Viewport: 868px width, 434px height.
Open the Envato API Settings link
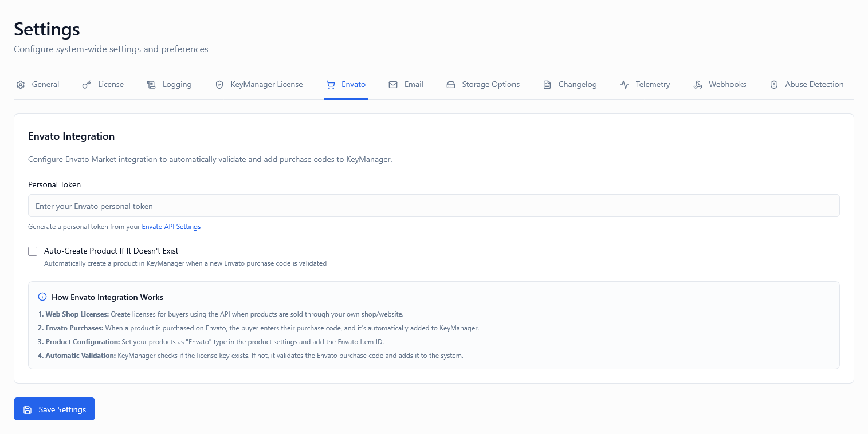click(x=171, y=226)
